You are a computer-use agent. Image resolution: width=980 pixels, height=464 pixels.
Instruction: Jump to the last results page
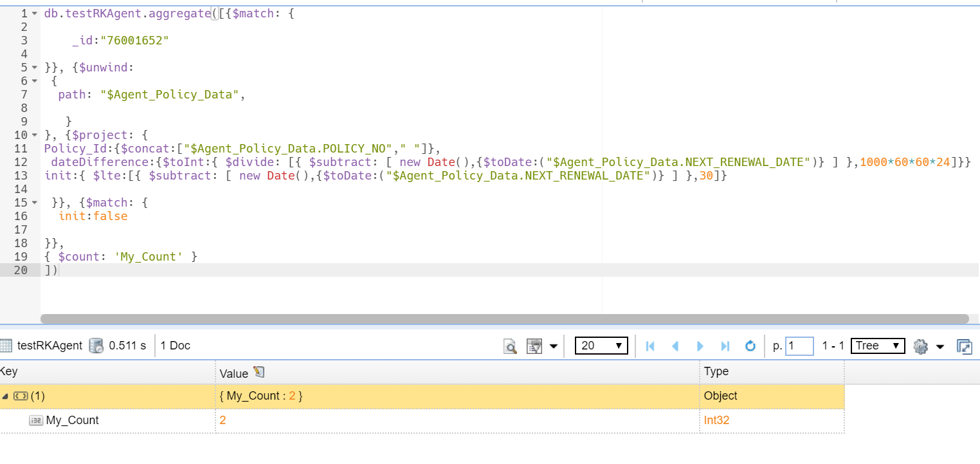(x=725, y=346)
